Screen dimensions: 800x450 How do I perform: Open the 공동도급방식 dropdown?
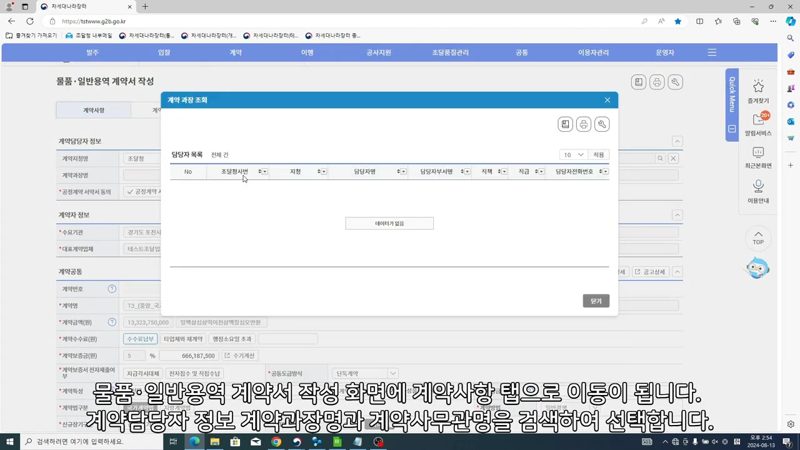365,373
